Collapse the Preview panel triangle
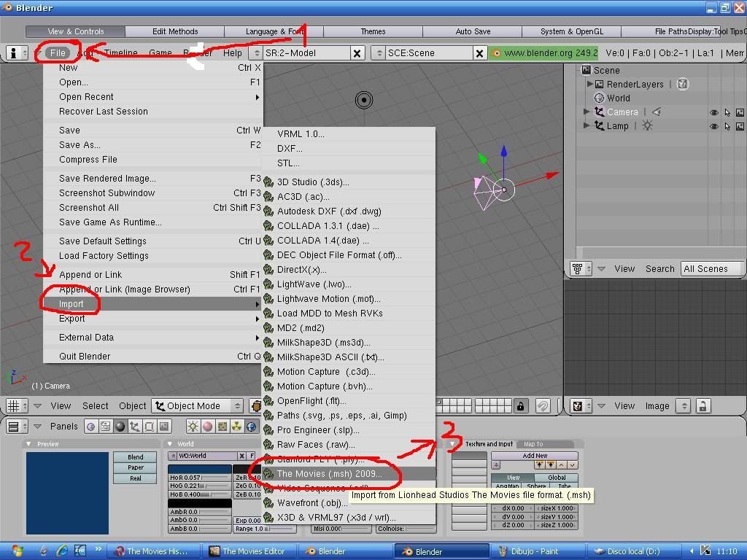The image size is (747, 560). pyautogui.click(x=28, y=444)
